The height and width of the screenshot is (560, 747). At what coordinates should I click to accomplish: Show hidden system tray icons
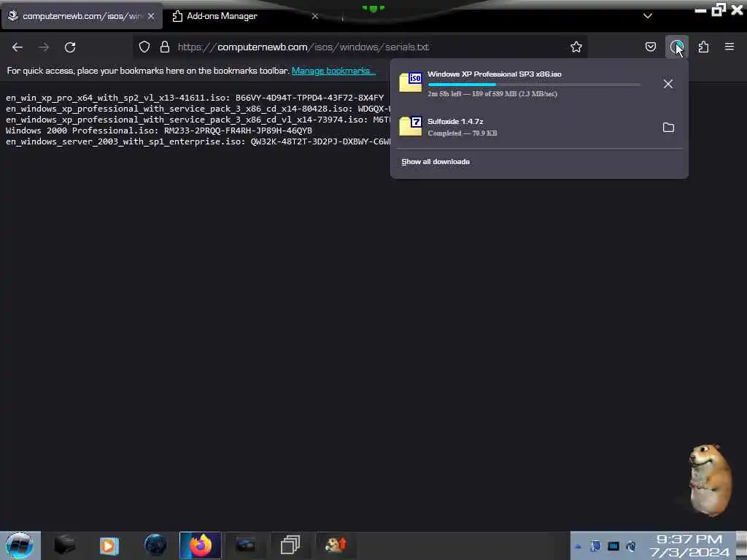[578, 546]
